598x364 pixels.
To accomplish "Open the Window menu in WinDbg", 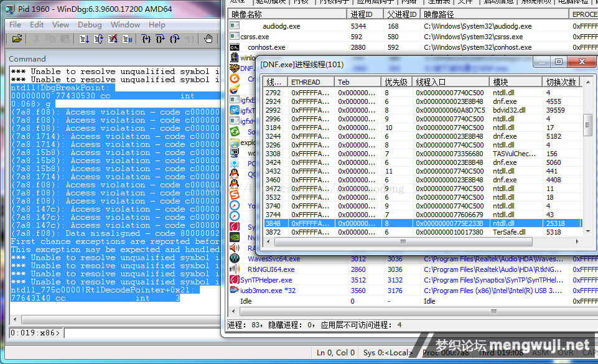I will click(126, 25).
